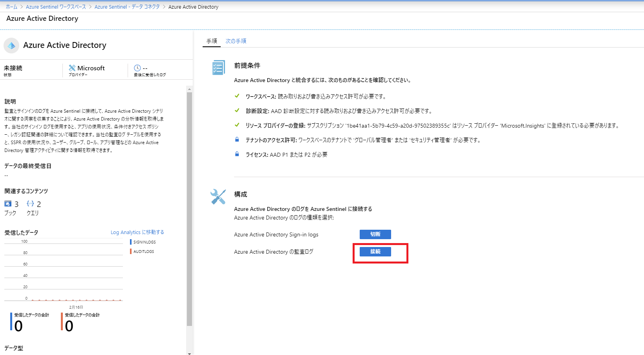The width and height of the screenshot is (644, 355).
Task: Click the workbook icon next to 3
Action: (x=8, y=203)
